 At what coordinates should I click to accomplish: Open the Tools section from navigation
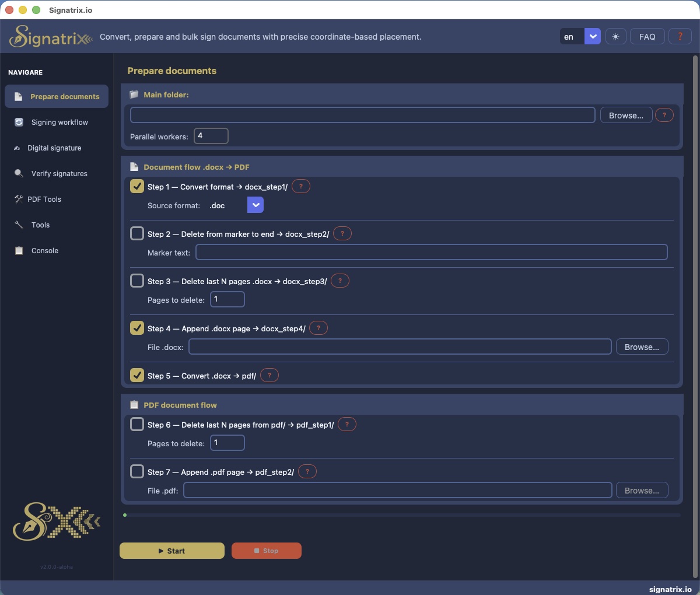tap(40, 225)
